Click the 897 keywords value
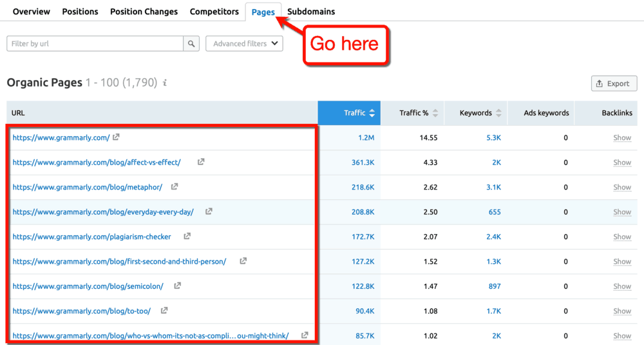 [x=495, y=286]
